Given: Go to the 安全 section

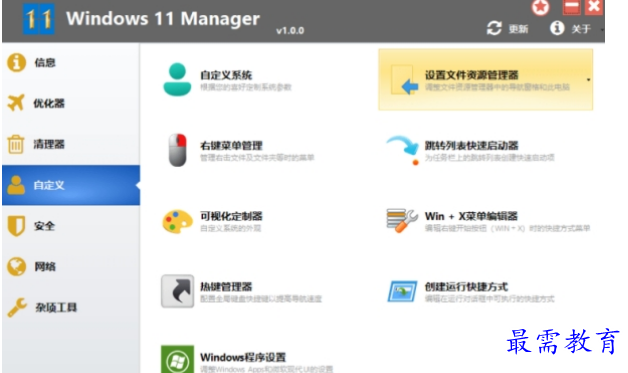Looking at the screenshot, I should [x=71, y=226].
